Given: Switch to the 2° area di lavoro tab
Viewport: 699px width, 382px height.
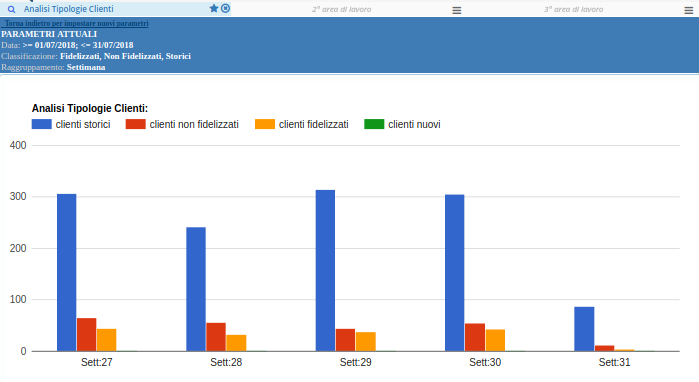Looking at the screenshot, I should click(341, 9).
